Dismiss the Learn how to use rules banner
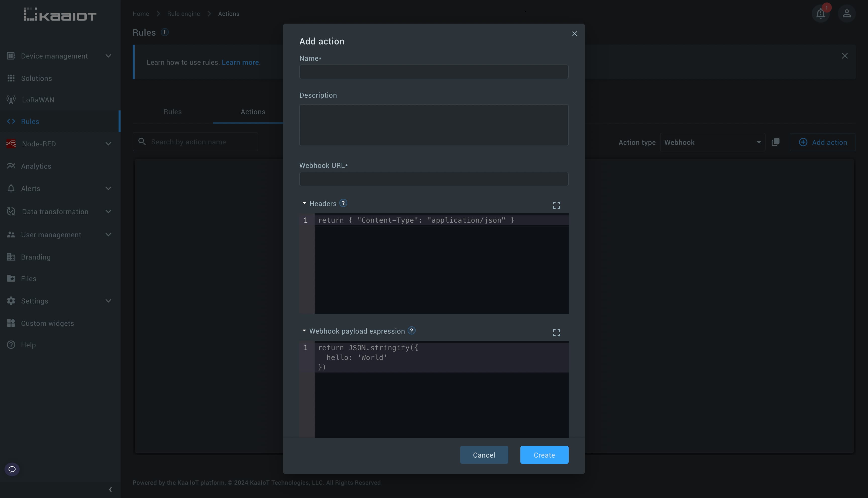 [845, 56]
